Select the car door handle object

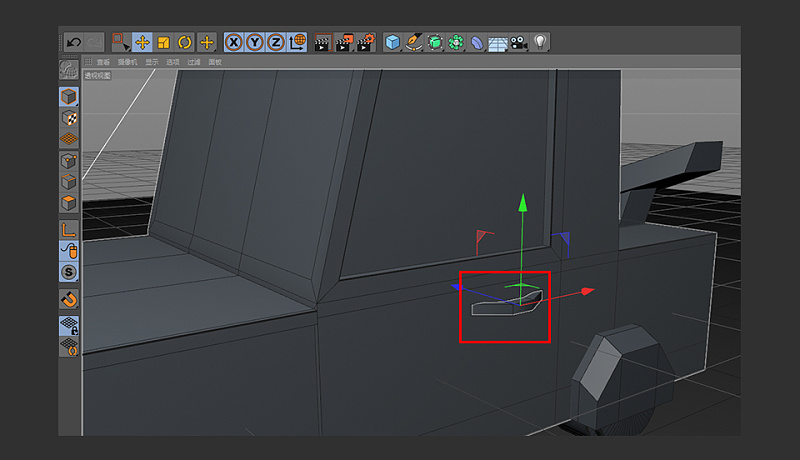point(506,304)
